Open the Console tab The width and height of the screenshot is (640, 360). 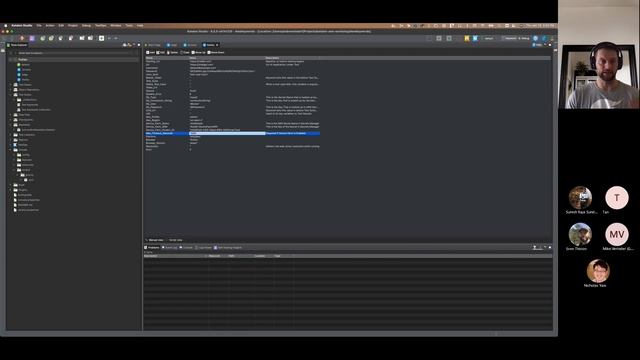(x=187, y=247)
